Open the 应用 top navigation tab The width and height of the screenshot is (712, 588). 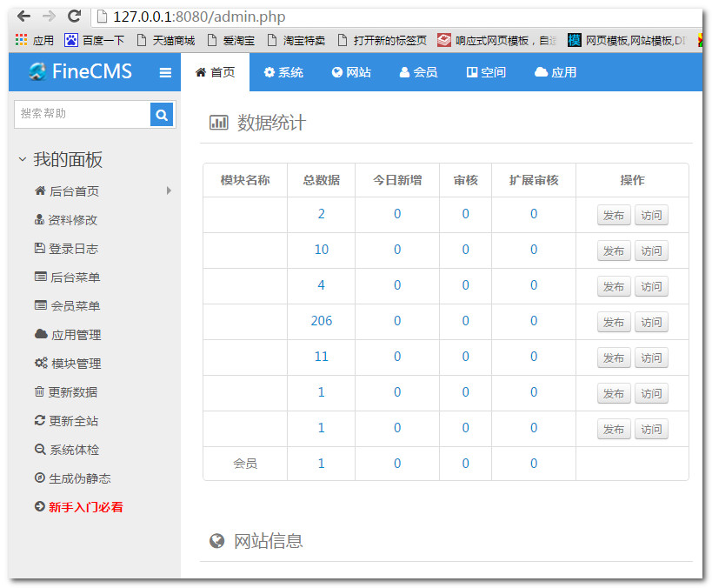click(556, 72)
